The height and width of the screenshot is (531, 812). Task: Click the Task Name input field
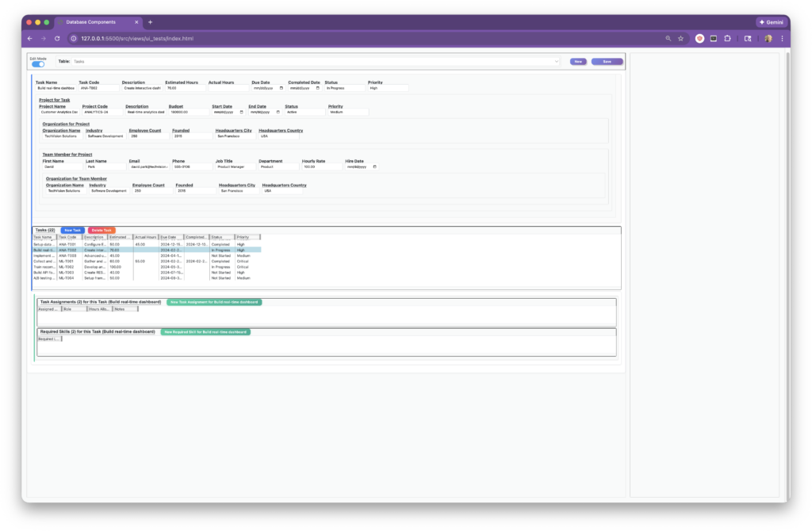point(56,88)
